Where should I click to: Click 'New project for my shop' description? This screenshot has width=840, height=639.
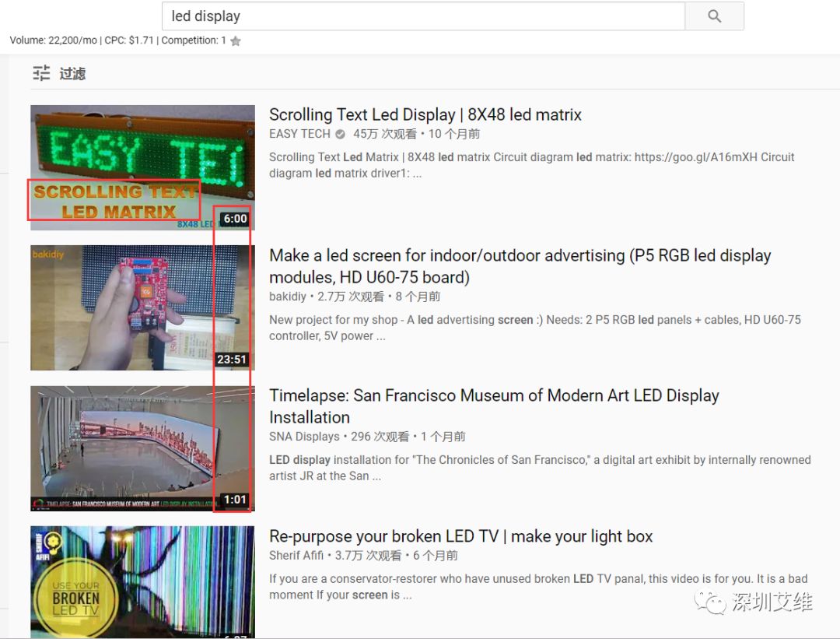click(534, 328)
